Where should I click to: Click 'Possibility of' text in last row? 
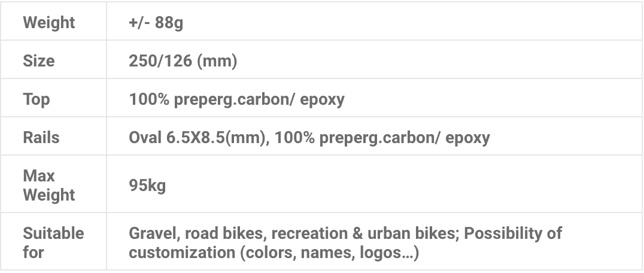point(512,233)
